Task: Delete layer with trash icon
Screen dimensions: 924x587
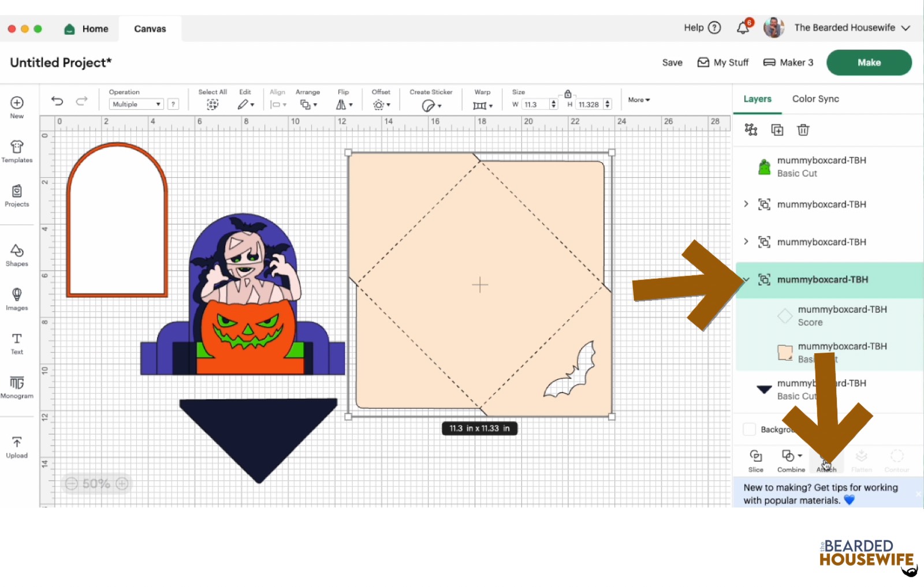Action: click(x=803, y=130)
